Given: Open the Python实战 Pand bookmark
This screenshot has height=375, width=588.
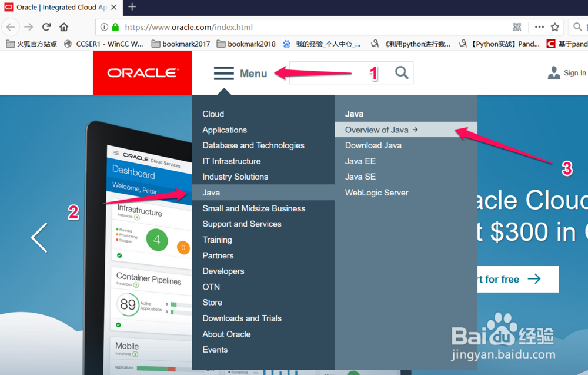Looking at the screenshot, I should click(x=499, y=44).
